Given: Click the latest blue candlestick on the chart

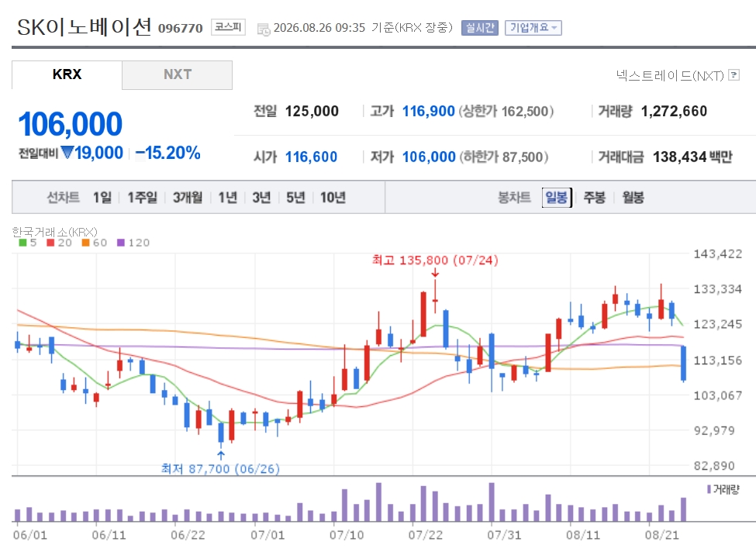Looking at the screenshot, I should (683, 364).
